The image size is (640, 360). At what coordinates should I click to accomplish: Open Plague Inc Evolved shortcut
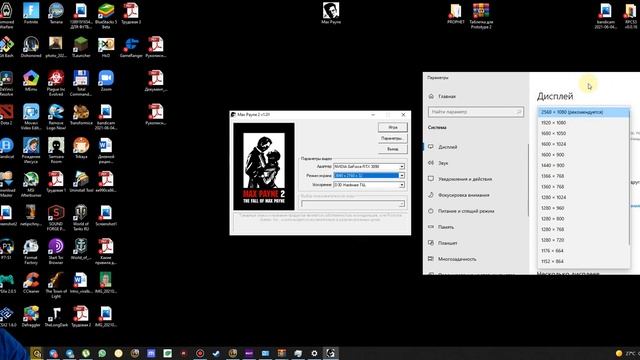pos(56,82)
